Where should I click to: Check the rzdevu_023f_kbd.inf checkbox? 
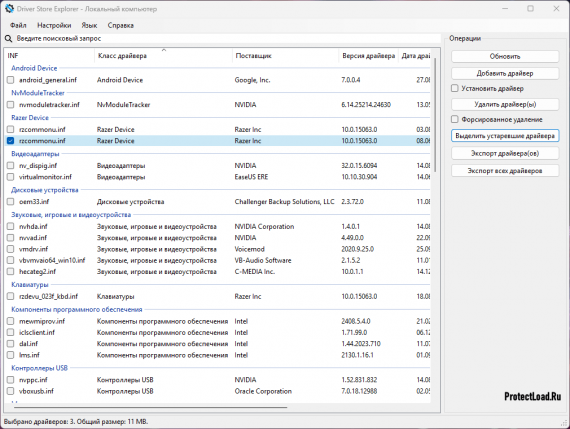[x=11, y=296]
